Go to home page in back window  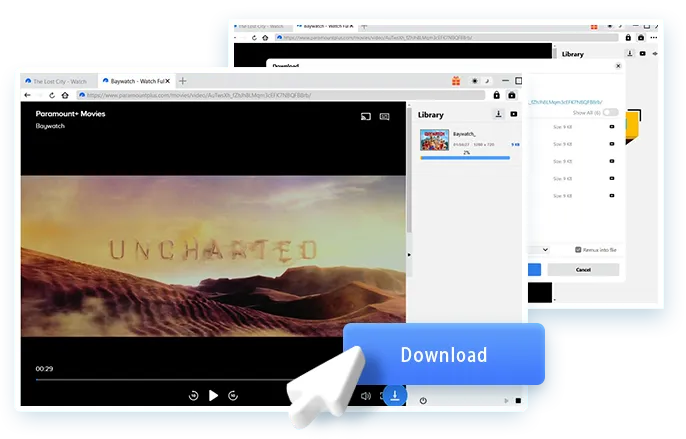click(265, 38)
